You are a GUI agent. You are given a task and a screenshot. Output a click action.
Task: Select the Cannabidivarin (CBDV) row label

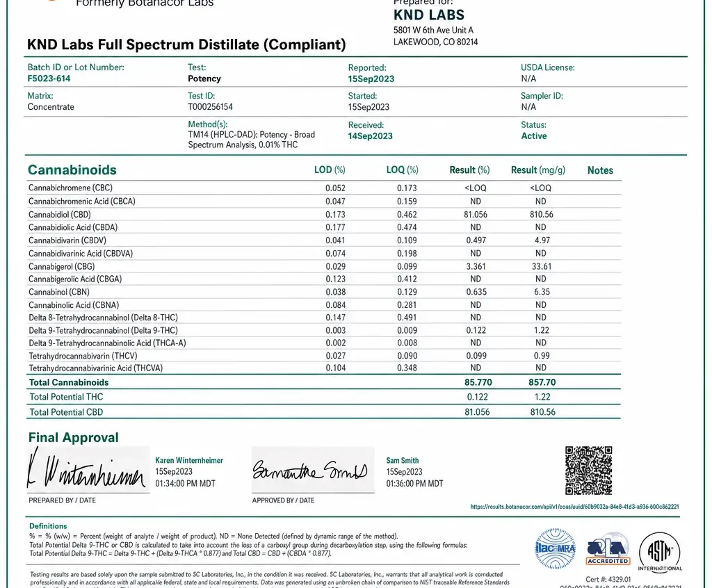click(x=67, y=240)
